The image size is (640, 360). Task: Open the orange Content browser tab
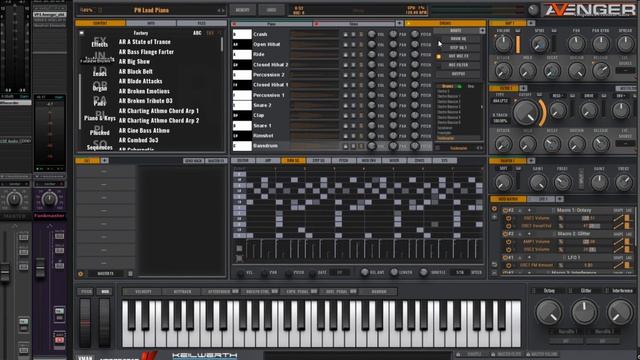(x=100, y=23)
